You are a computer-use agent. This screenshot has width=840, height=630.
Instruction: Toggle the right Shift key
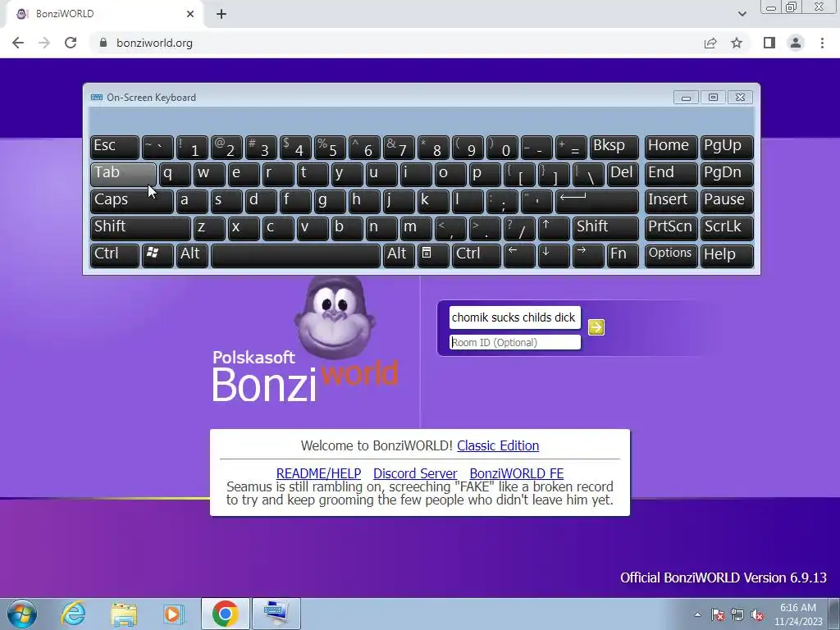[605, 228]
